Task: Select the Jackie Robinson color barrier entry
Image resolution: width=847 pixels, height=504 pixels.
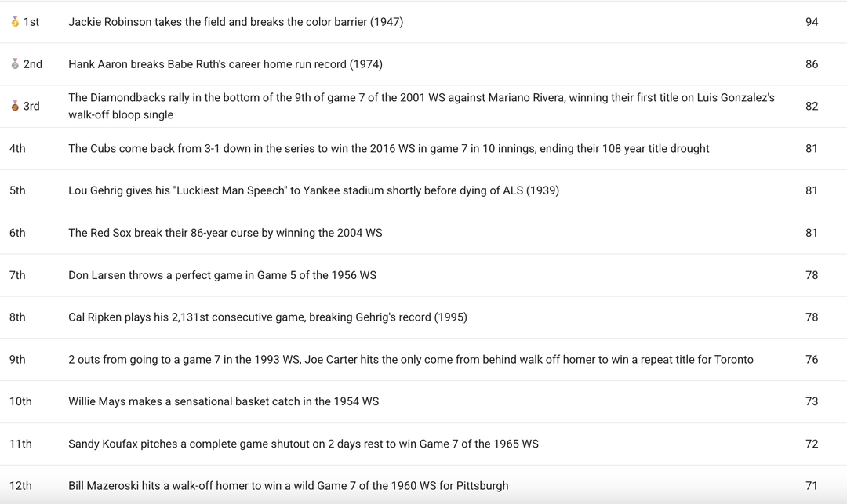Action: click(x=235, y=22)
